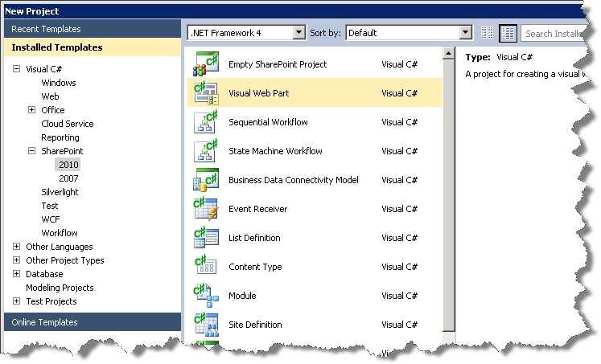Select the Content Type name
601x364 pixels.
pyautogui.click(x=255, y=267)
